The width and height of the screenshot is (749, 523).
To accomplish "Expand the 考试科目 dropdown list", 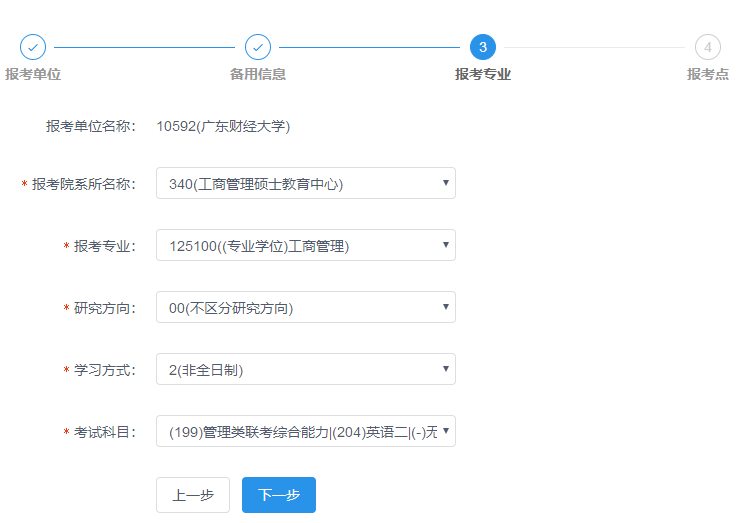I will 305,432.
